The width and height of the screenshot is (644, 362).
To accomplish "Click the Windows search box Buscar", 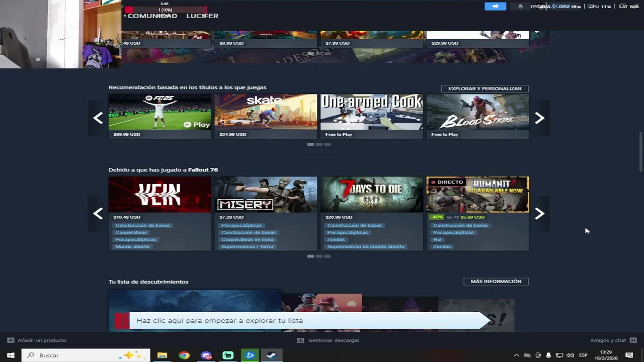I will pyautogui.click(x=86, y=355).
